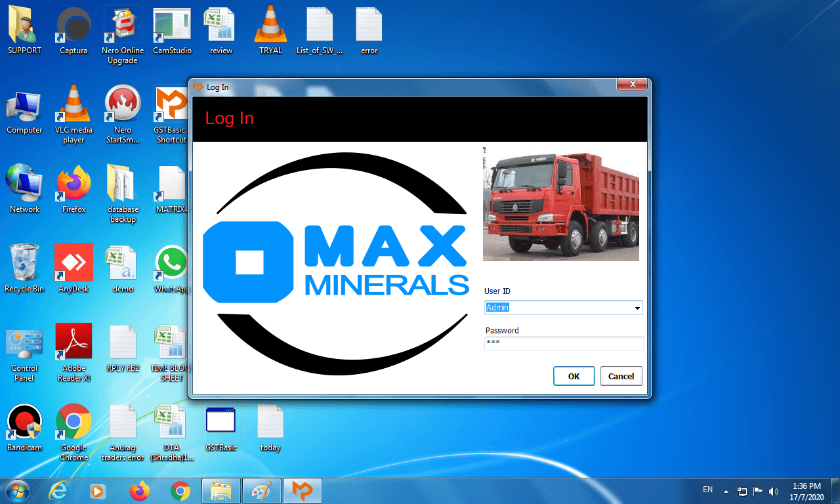Viewport: 840px width, 504px height.
Task: Open the Recycle Bin
Action: [x=24, y=270]
